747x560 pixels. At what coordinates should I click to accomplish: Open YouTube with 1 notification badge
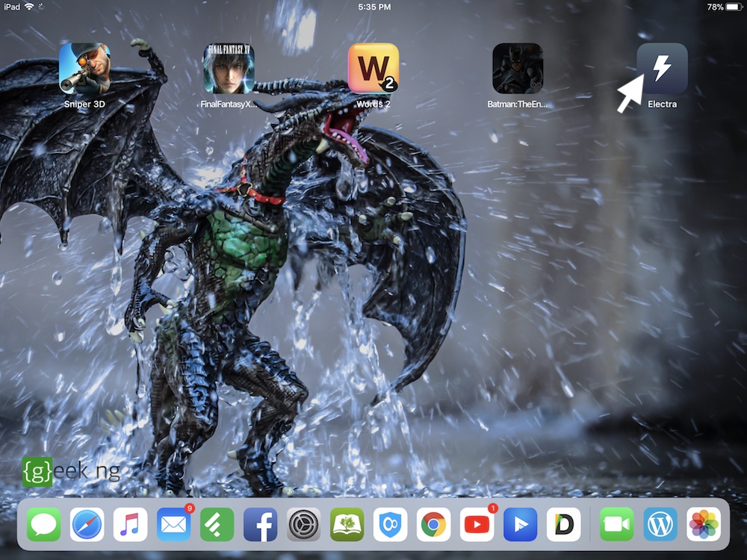[477, 524]
